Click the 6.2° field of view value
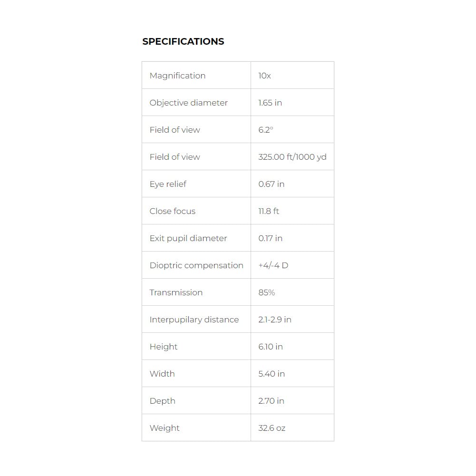Screen dimensions: 476x476 pyautogui.click(x=266, y=130)
